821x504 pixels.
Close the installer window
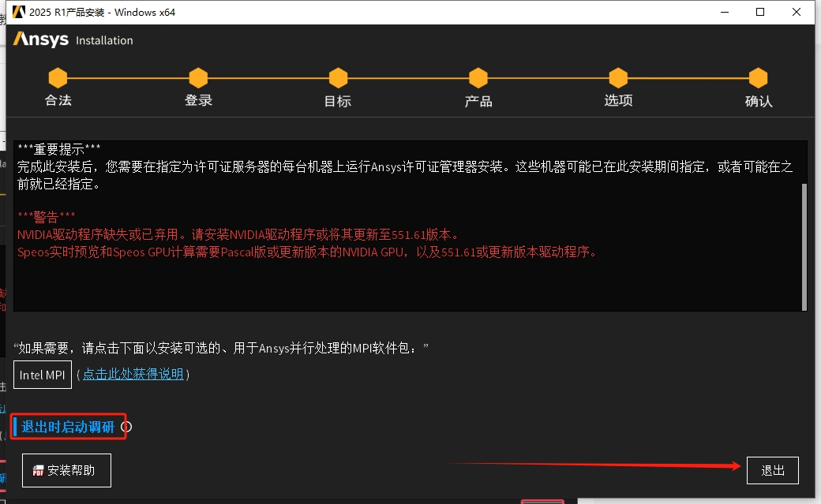[797, 12]
